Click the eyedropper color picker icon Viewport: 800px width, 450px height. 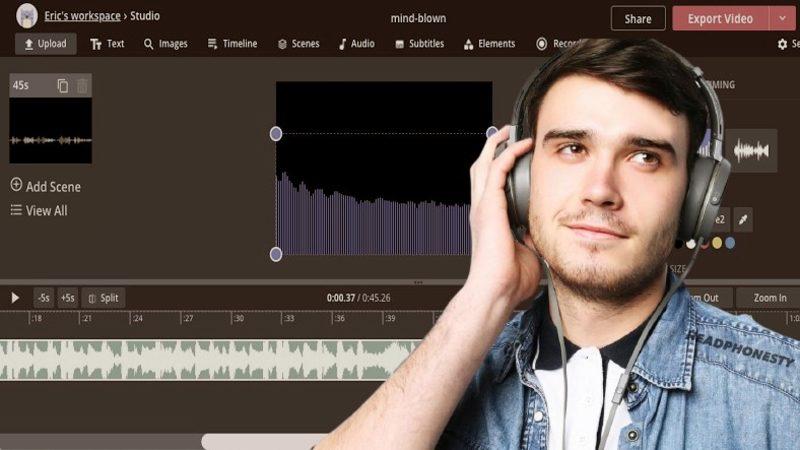[743, 220]
